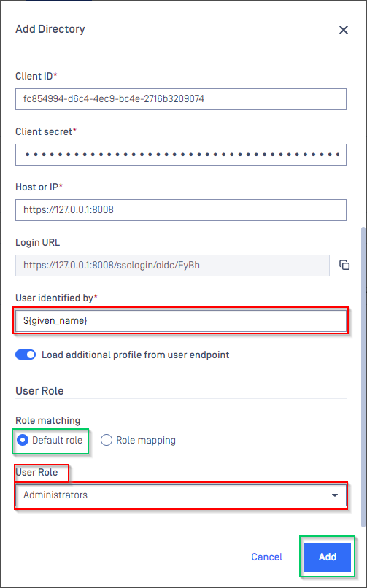Viewport: 367px width, 588px height.
Task: Select the Role mapping radio button
Action: coord(107,440)
